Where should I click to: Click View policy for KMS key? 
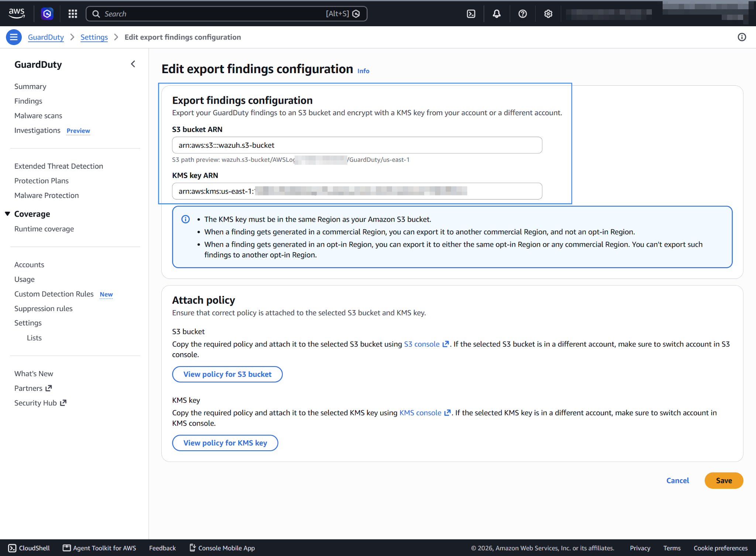(x=225, y=443)
